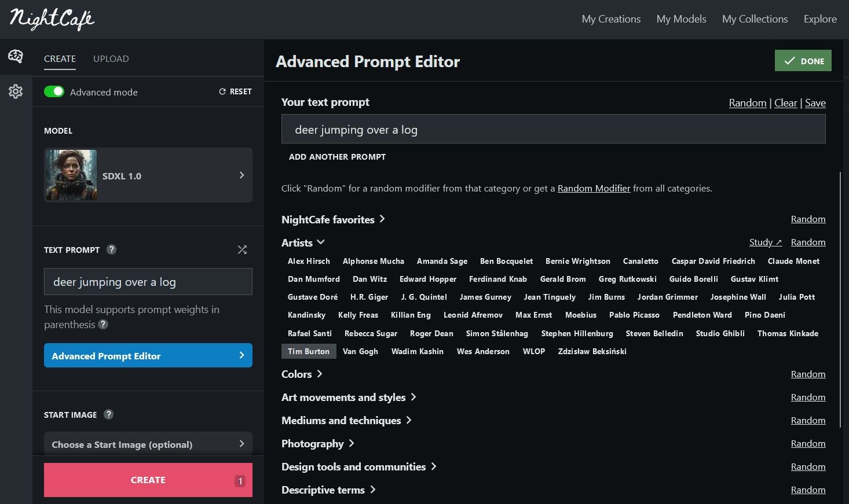Deselect the Tim Burton artist modifier

click(308, 351)
